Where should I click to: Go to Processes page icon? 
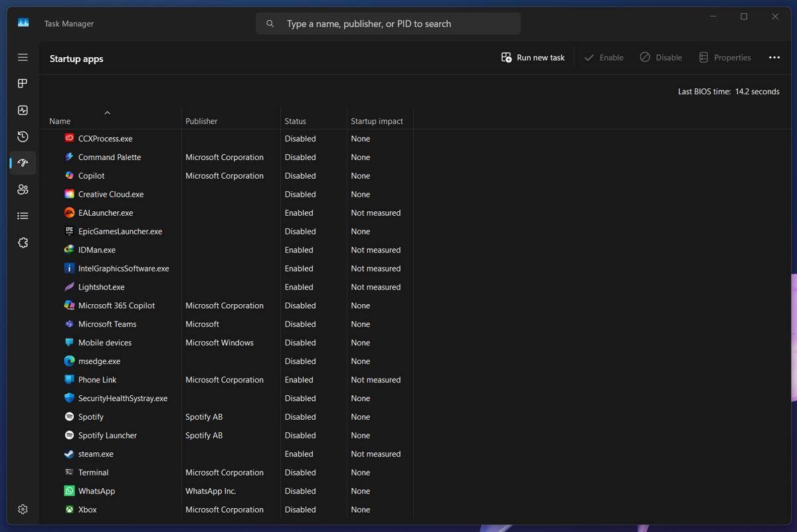(x=23, y=84)
